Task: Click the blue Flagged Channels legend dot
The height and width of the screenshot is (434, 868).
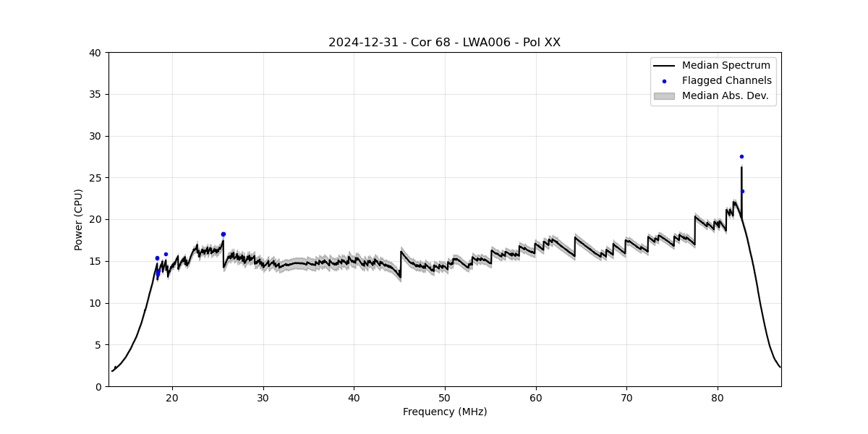Action: 664,81
